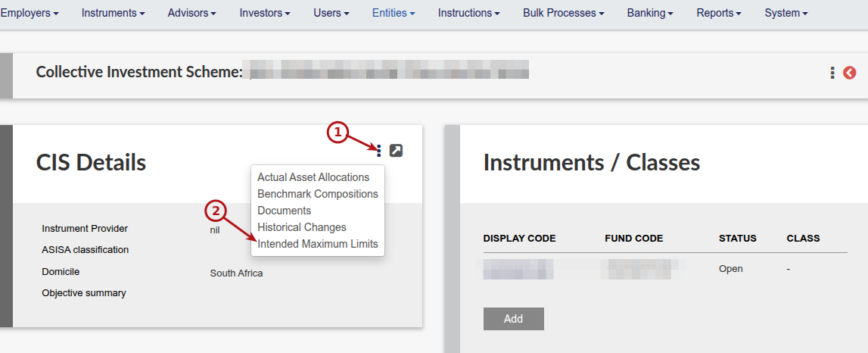Expand the Instruments navigation dropdown
Image resolution: width=868 pixels, height=353 pixels.
tap(113, 13)
